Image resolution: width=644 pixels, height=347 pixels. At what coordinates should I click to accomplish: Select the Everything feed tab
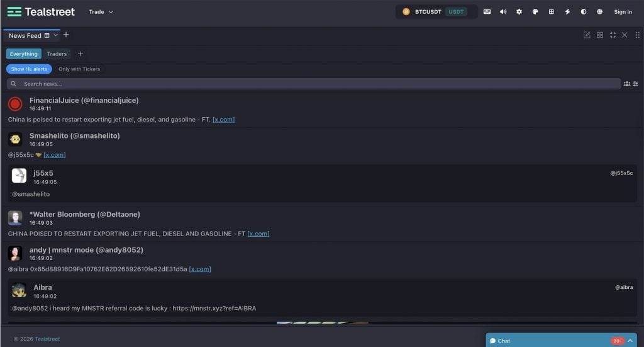(24, 54)
